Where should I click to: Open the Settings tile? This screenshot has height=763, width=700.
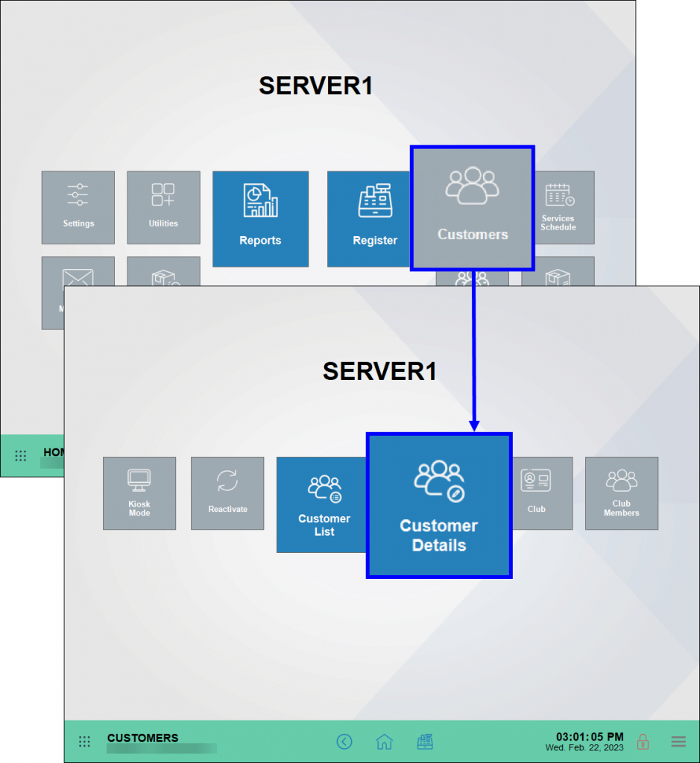tap(78, 207)
